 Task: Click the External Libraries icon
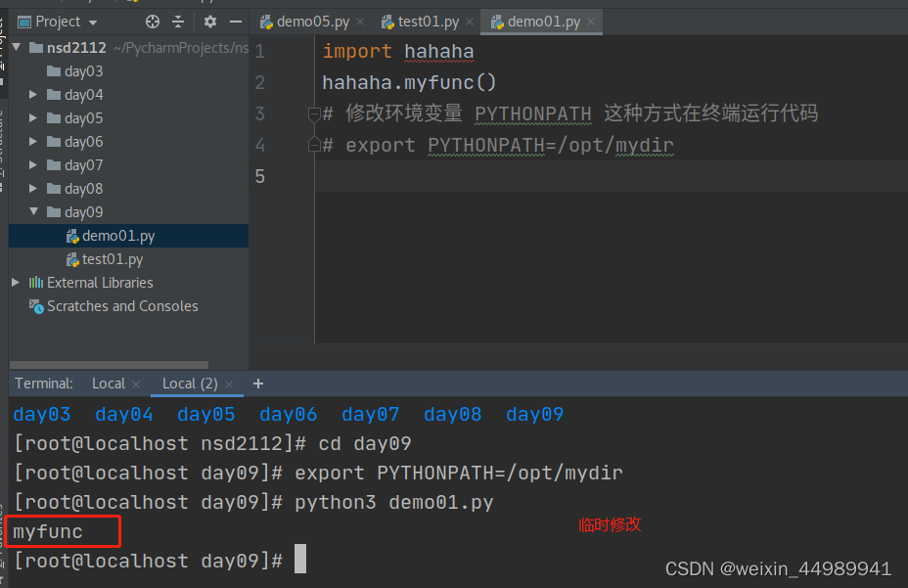[x=34, y=282]
